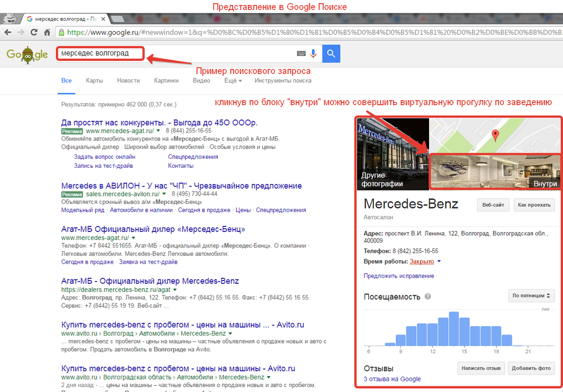Activate voice search microphone icon
Image resolution: width=563 pixels, height=392 pixels.
coord(314,54)
